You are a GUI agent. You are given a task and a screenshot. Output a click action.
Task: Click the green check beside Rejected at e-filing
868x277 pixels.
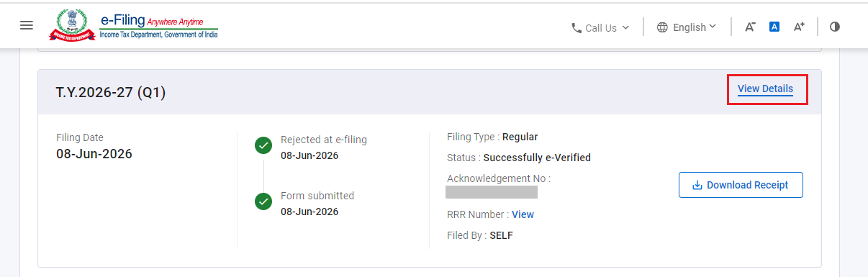[263, 146]
